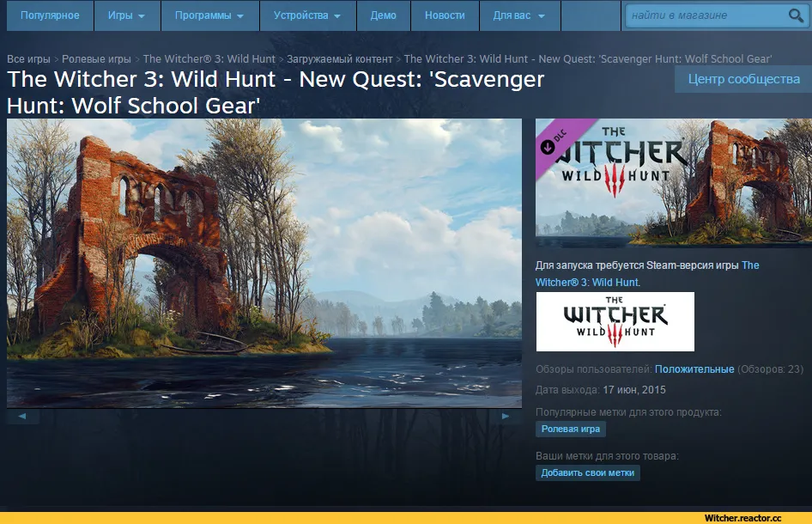This screenshot has width=812, height=524.
Task: Open the Загружаемый контент breadcrumb link
Action: (340, 59)
